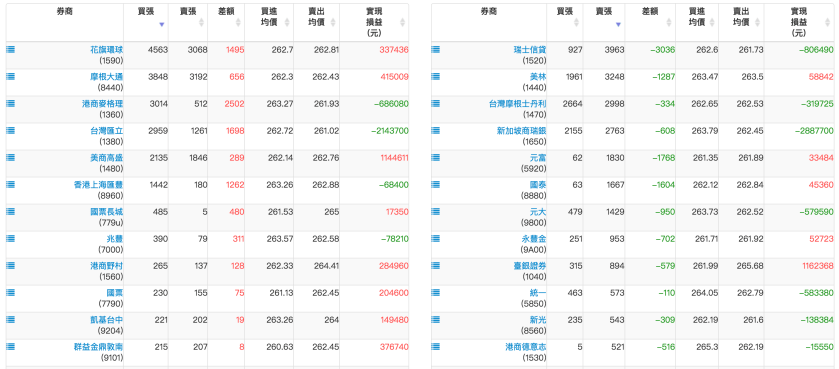Open broker link 美商高盛
The image size is (839, 369).
point(107,158)
